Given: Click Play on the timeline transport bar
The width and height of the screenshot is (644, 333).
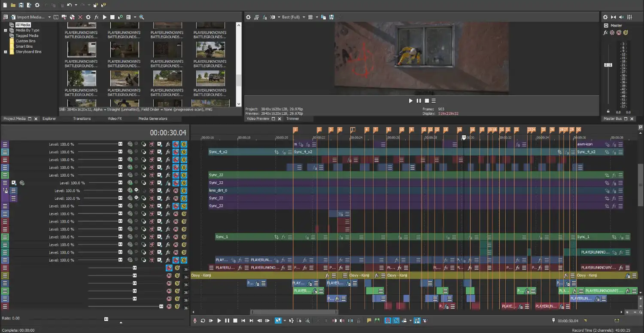Looking at the screenshot, I should 219,321.
